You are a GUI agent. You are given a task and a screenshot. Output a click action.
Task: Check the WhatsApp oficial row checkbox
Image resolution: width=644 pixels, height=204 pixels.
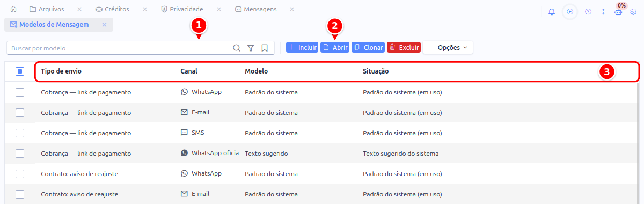20,154
